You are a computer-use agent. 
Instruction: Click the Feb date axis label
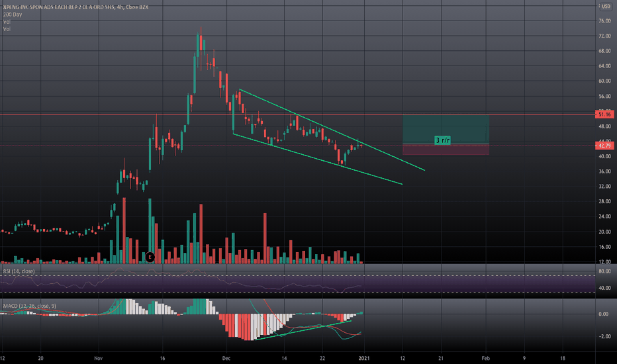tap(486, 358)
